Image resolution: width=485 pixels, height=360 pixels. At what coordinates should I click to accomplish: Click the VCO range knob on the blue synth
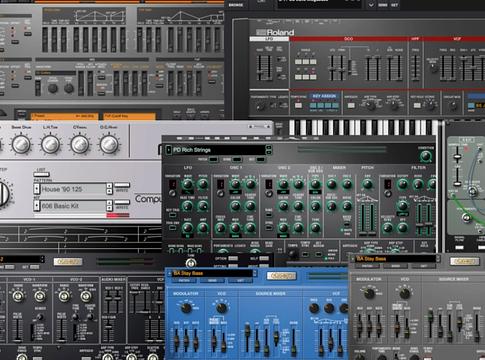tap(221, 307)
